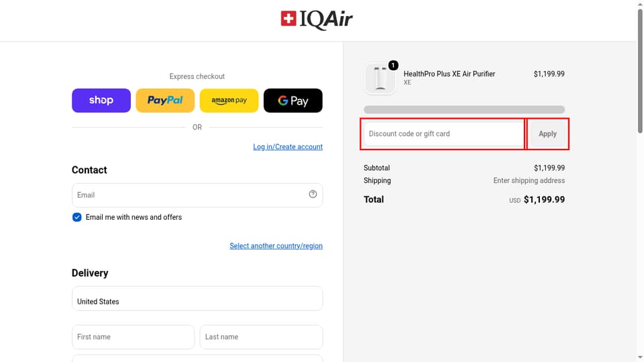Open Select another country/region link
This screenshot has height=362, width=644.
(x=276, y=246)
